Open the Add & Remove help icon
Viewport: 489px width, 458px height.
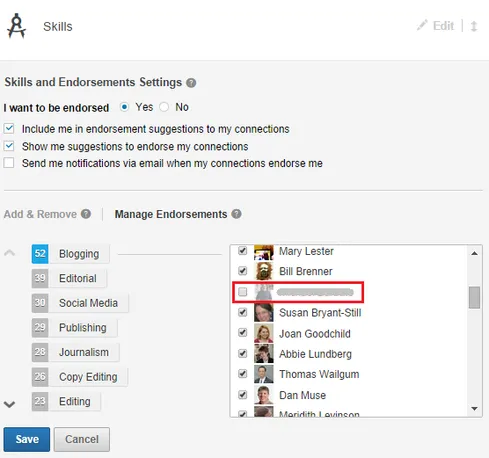[x=86, y=214]
